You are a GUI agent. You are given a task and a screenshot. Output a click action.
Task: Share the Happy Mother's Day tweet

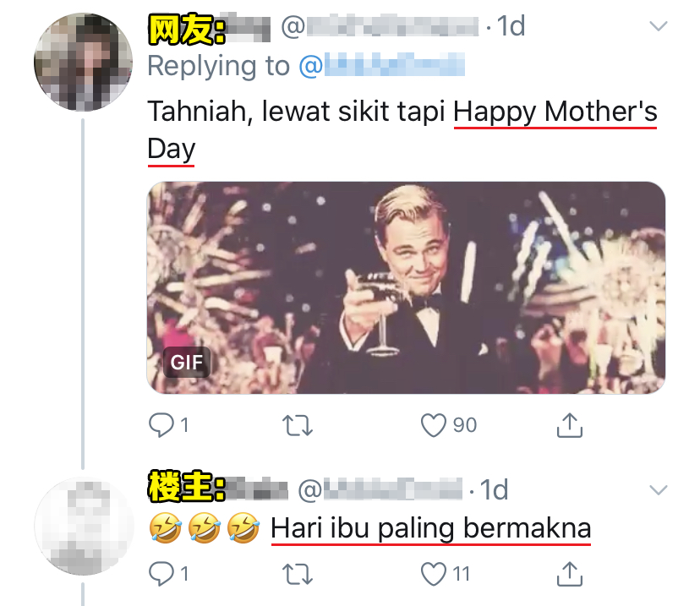tap(570, 425)
